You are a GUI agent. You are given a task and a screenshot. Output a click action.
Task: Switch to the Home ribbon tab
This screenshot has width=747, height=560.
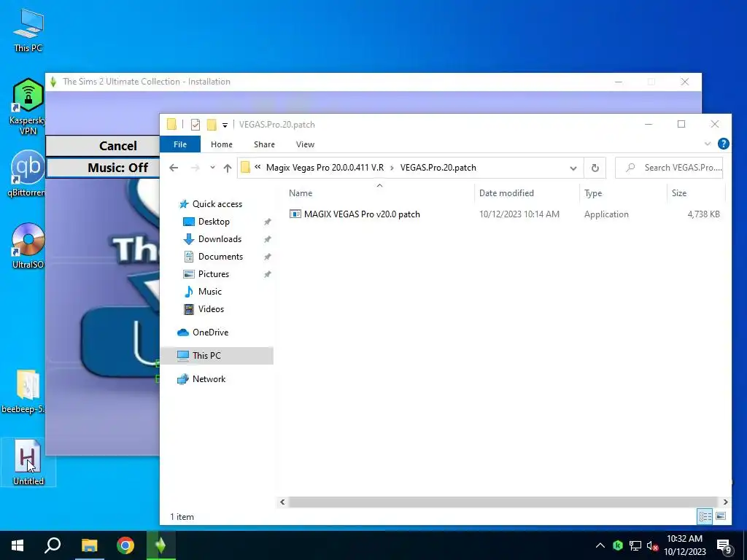point(222,144)
